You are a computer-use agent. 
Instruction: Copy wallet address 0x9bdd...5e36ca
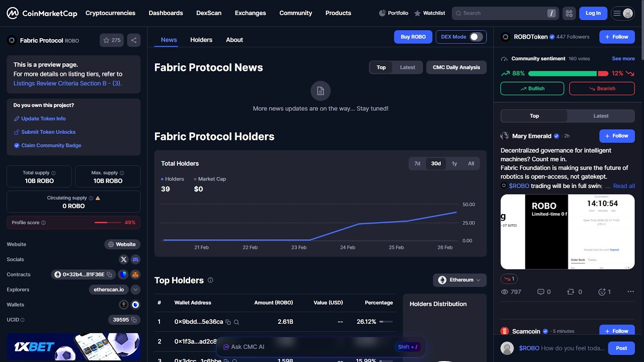(228, 322)
